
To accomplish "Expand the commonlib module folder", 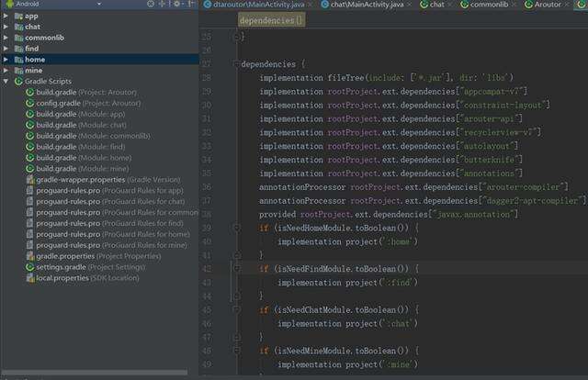I will tap(6, 38).
